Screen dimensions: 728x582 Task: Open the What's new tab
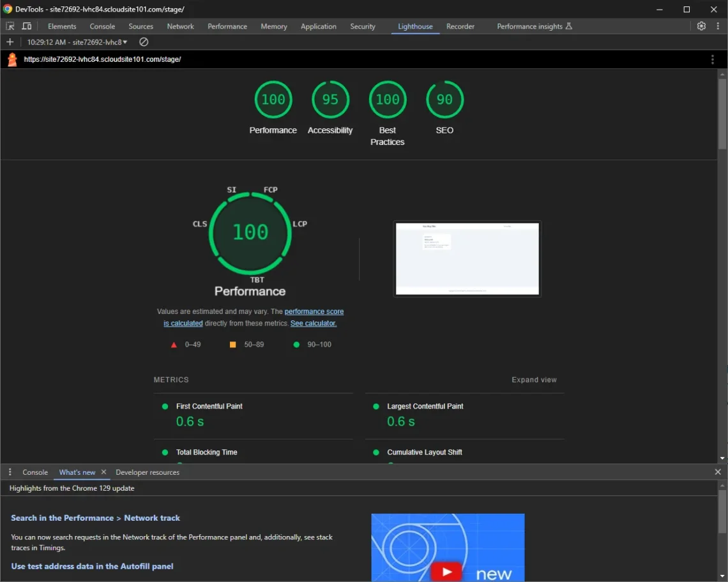(75, 472)
